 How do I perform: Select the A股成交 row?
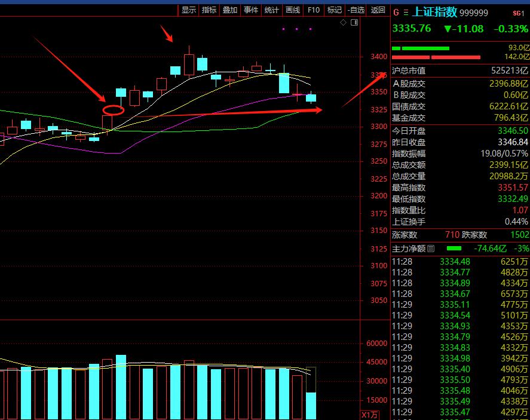click(x=460, y=84)
